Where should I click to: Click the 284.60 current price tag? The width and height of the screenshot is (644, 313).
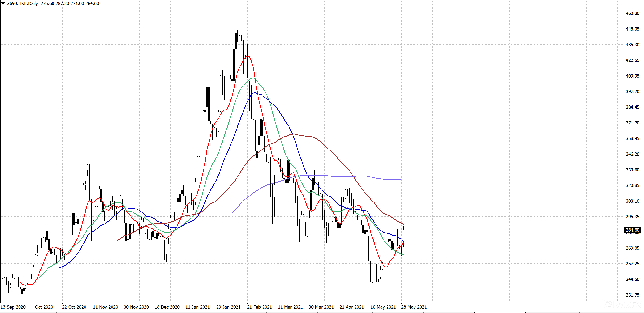click(x=632, y=230)
